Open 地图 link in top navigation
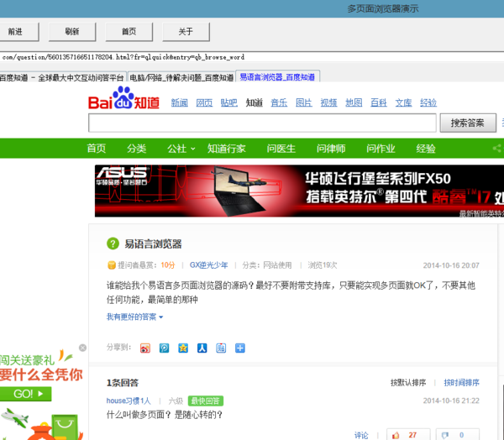This screenshot has width=504, height=440. pos(354,102)
